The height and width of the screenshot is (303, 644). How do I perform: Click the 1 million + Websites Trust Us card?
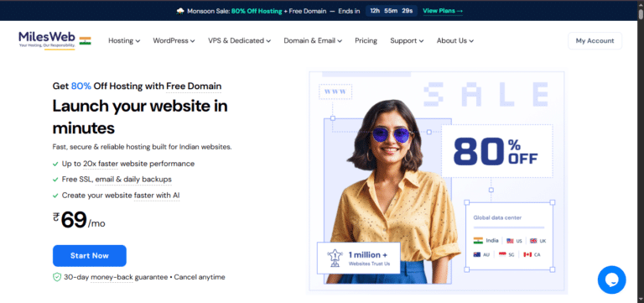click(x=359, y=259)
